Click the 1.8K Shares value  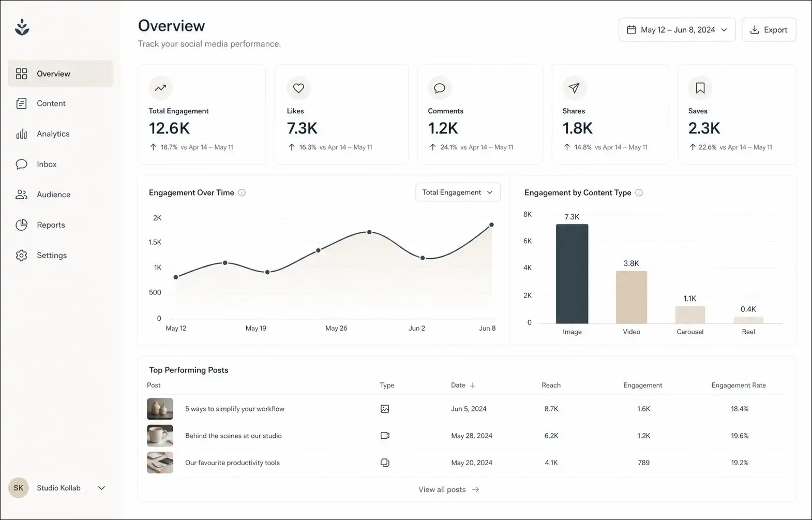point(578,128)
